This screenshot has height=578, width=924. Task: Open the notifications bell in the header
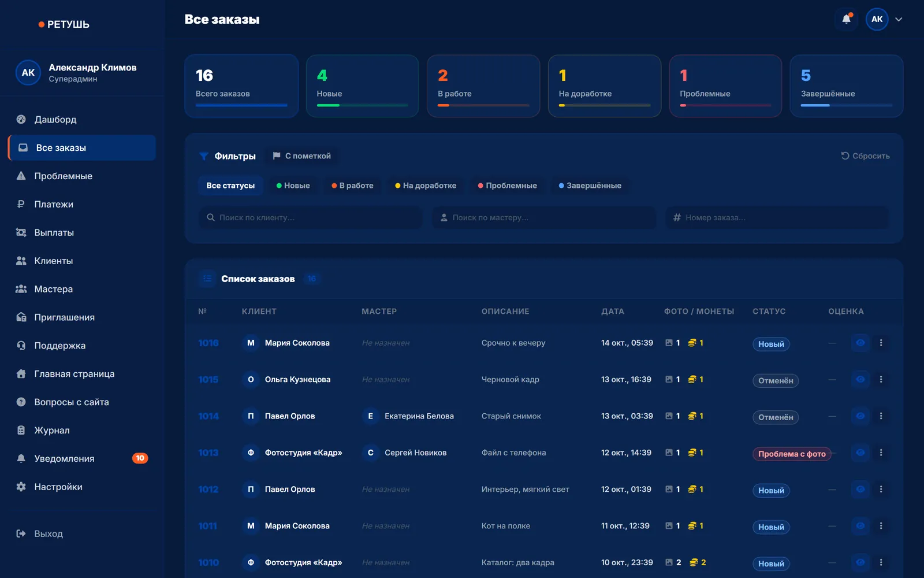(x=846, y=19)
